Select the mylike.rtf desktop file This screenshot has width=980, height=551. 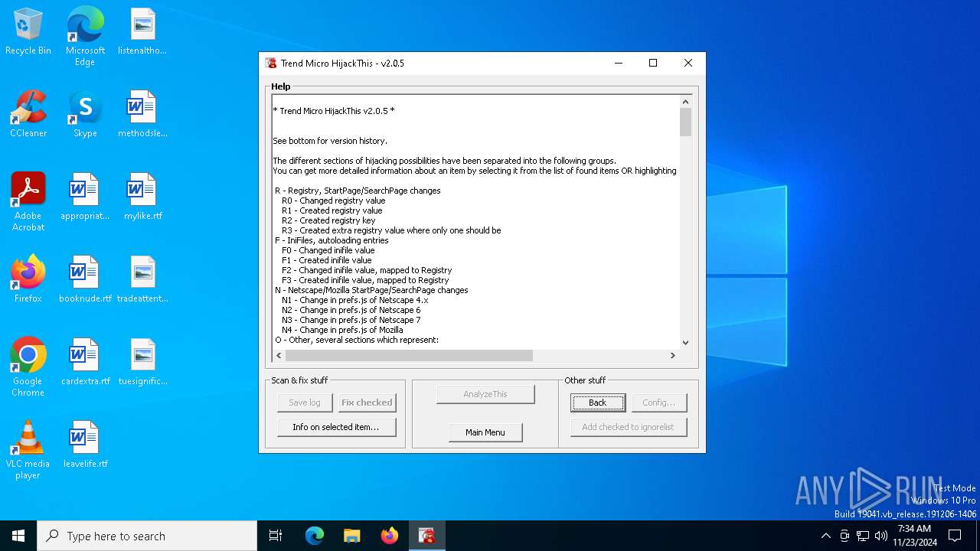click(x=142, y=197)
